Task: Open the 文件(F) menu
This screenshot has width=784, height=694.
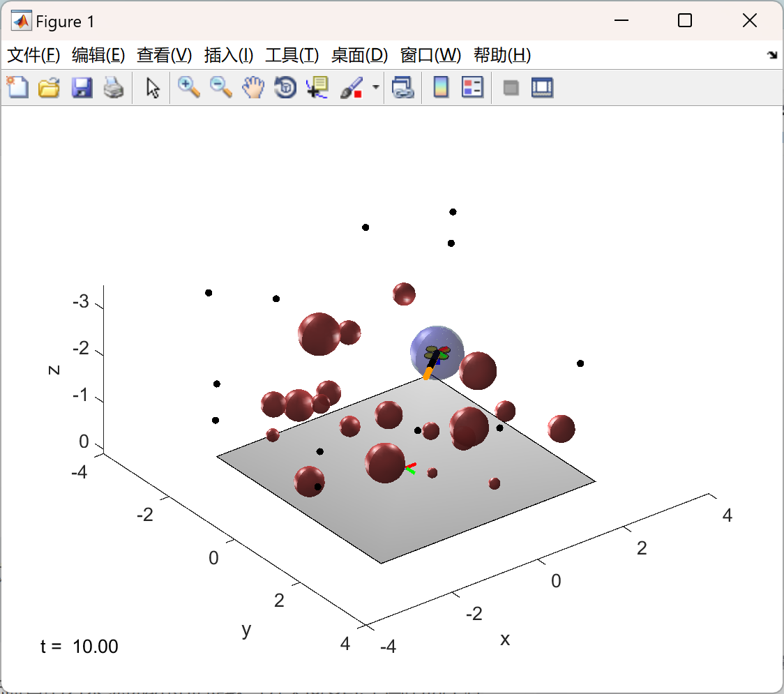Action: (x=33, y=55)
